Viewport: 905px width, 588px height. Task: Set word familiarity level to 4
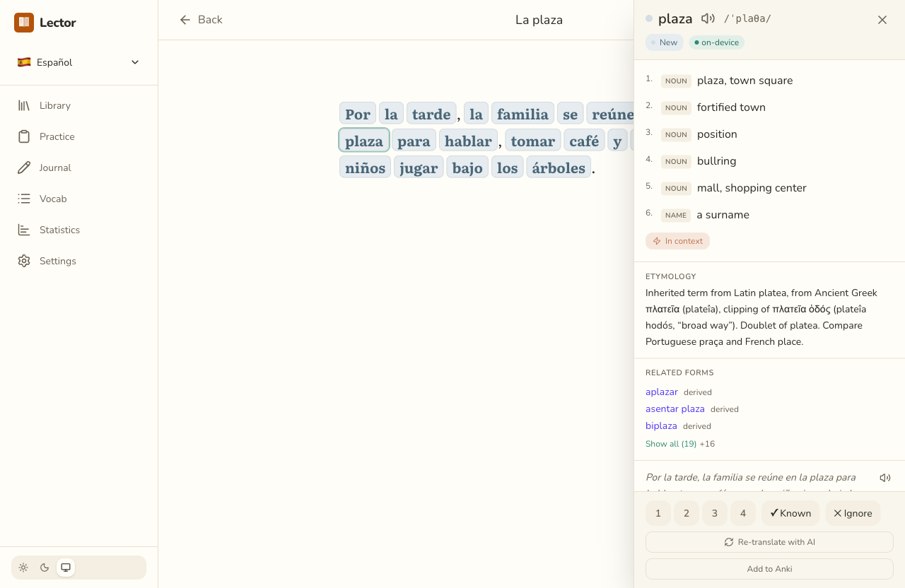(743, 513)
